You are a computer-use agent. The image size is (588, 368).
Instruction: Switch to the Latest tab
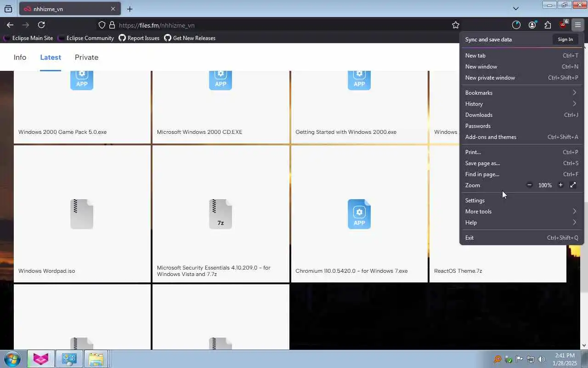(51, 57)
